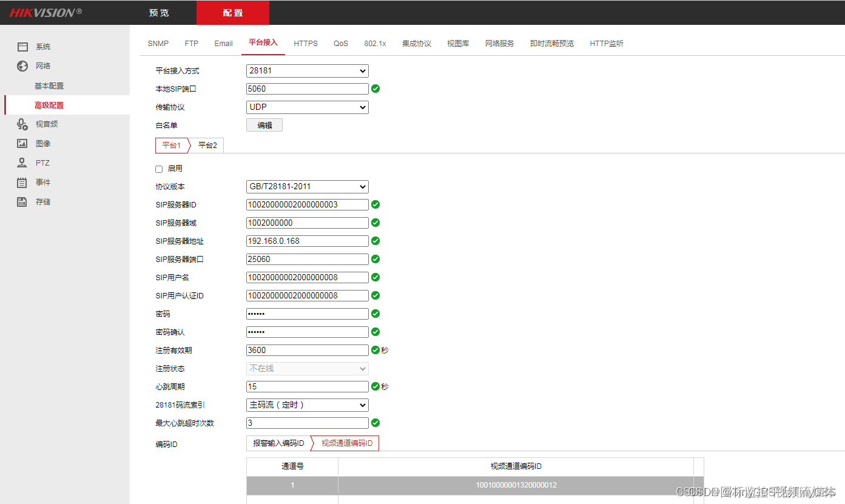Viewport: 845px width, 504px height.
Task: Open 基本配置 in sidebar
Action: [49, 86]
